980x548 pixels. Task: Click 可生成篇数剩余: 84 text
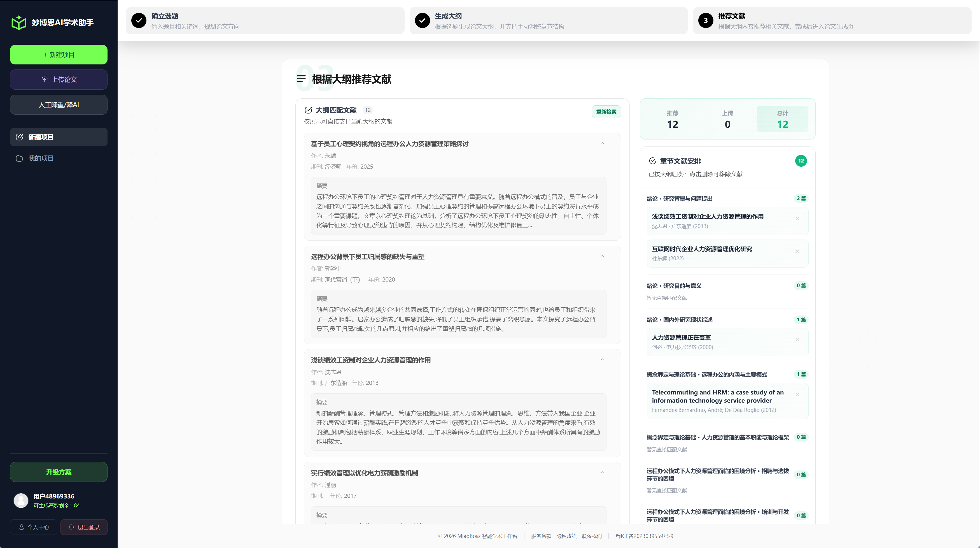pos(57,505)
